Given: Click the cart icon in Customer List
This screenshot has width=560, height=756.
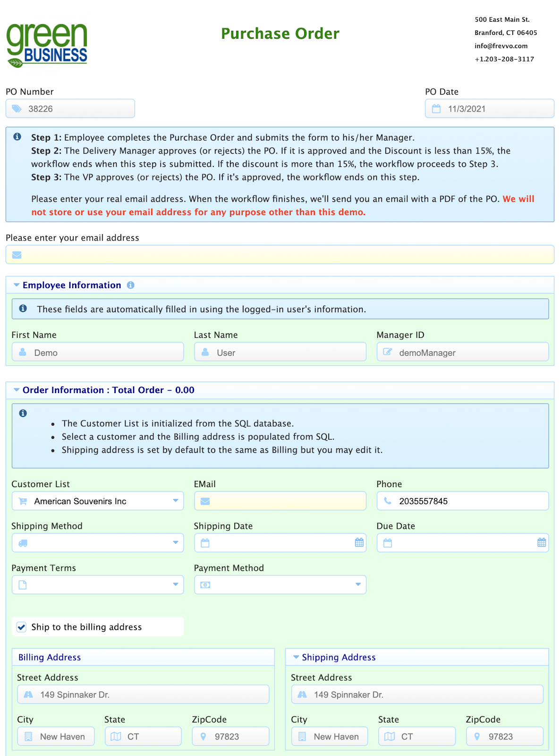Looking at the screenshot, I should pos(23,501).
